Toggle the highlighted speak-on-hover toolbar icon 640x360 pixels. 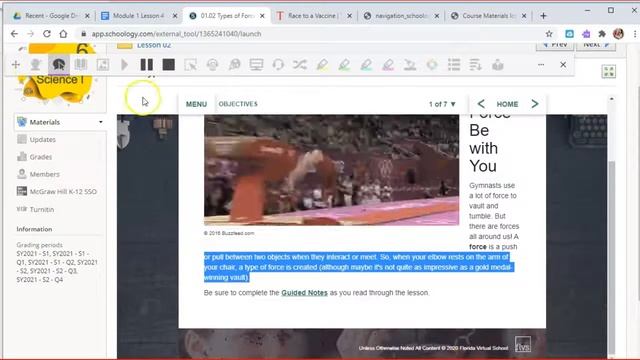(59, 64)
